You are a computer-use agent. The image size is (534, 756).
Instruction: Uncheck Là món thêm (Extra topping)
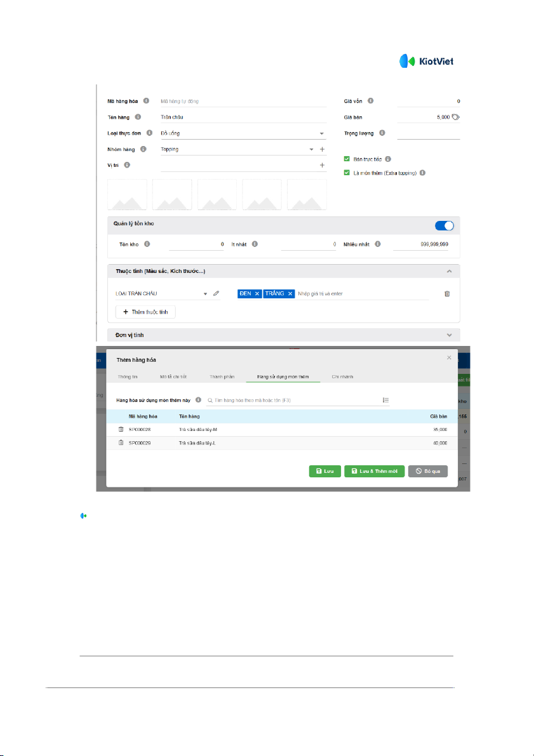[x=347, y=172]
